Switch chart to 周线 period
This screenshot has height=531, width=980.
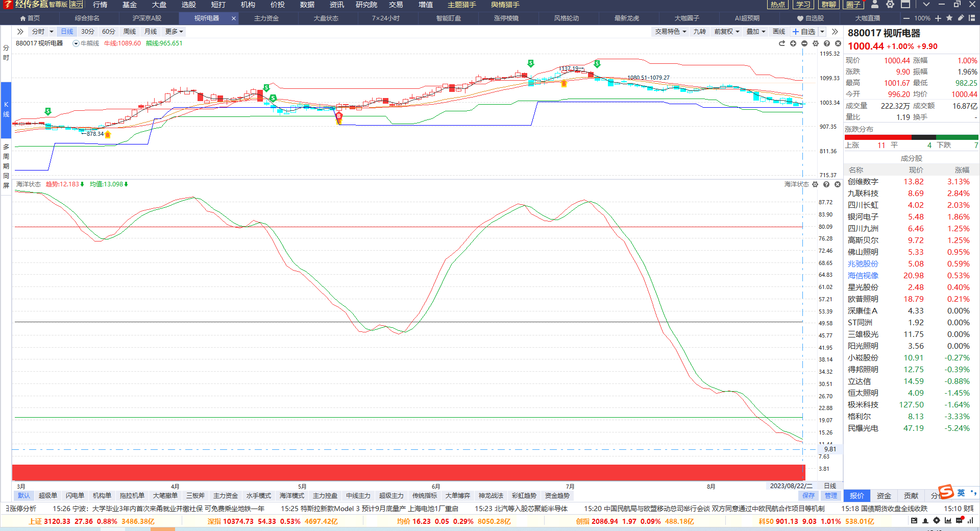click(130, 32)
